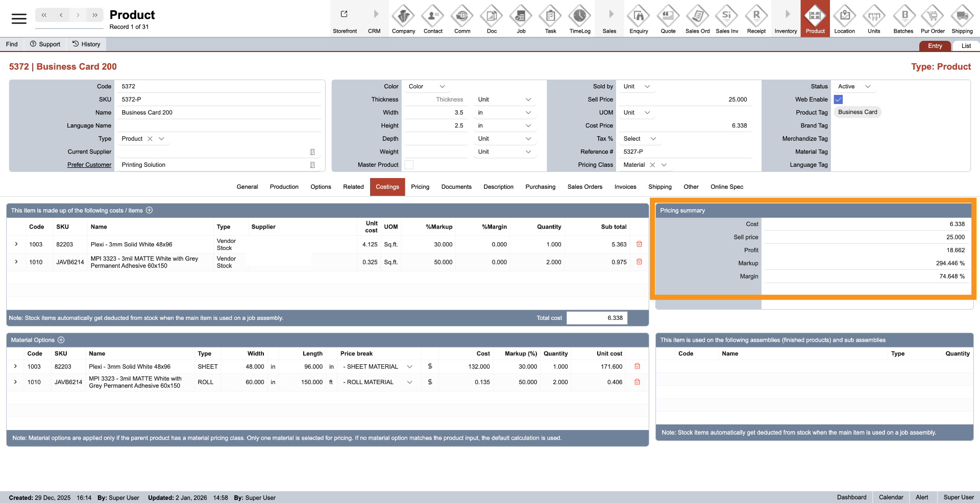
Task: Switch to the List view toggle
Action: (966, 46)
